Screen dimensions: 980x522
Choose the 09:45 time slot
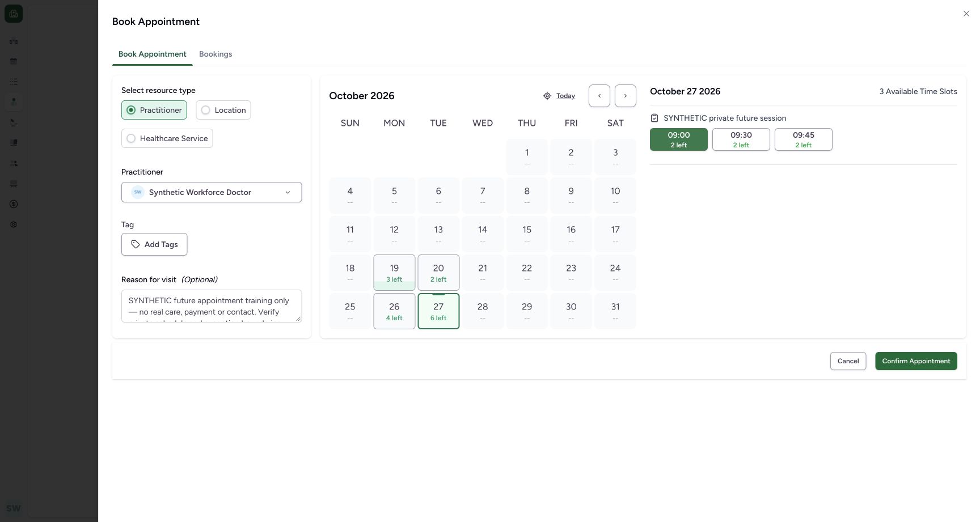click(804, 139)
